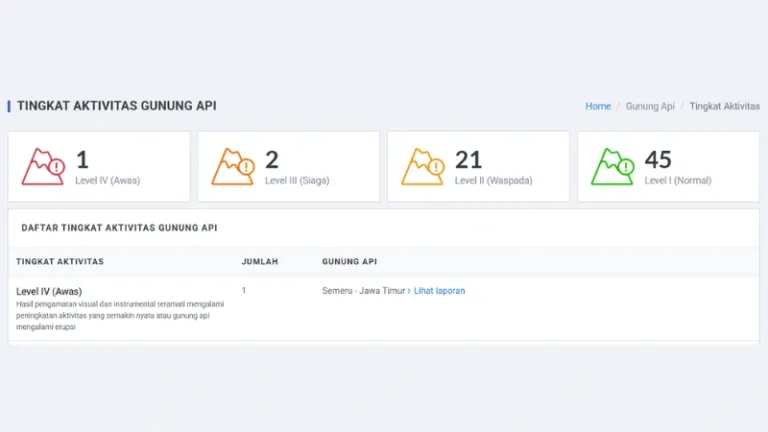
Task: Click the Jumlah column header
Action: click(260, 262)
